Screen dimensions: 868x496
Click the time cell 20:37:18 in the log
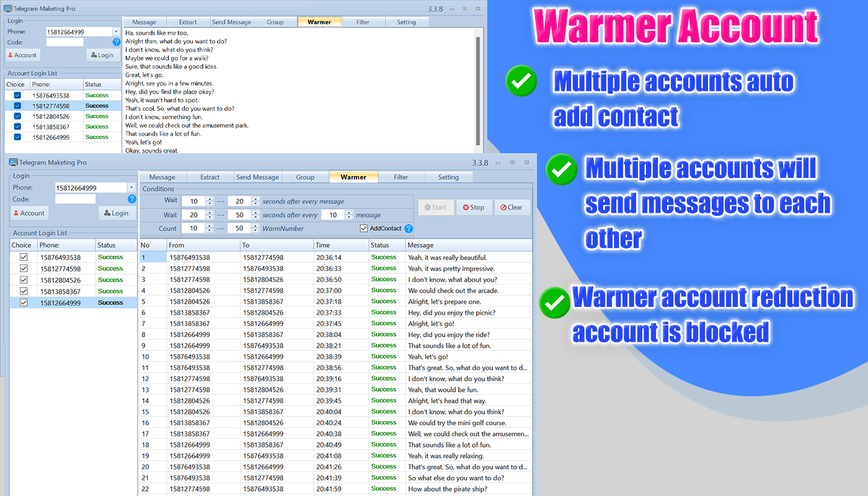click(329, 302)
